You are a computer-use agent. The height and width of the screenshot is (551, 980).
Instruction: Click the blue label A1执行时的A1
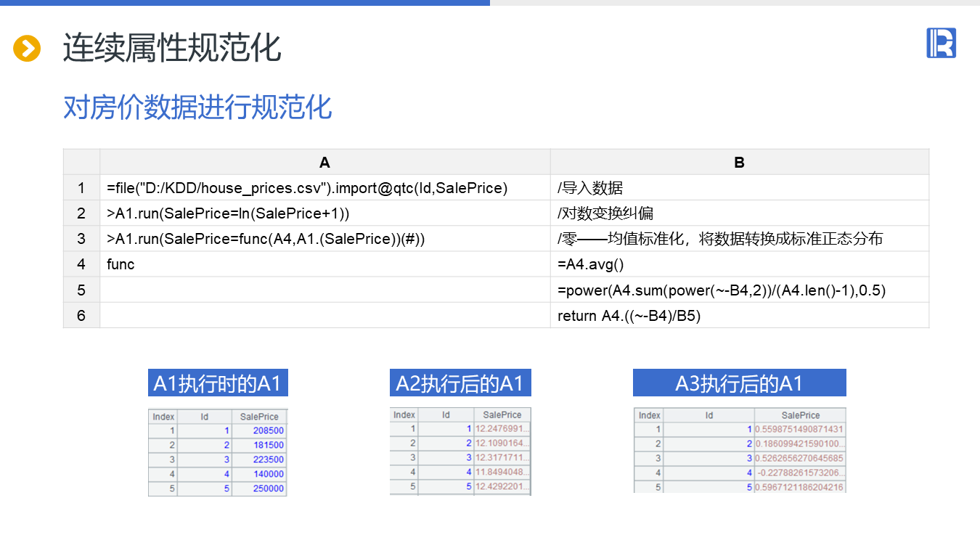(218, 383)
